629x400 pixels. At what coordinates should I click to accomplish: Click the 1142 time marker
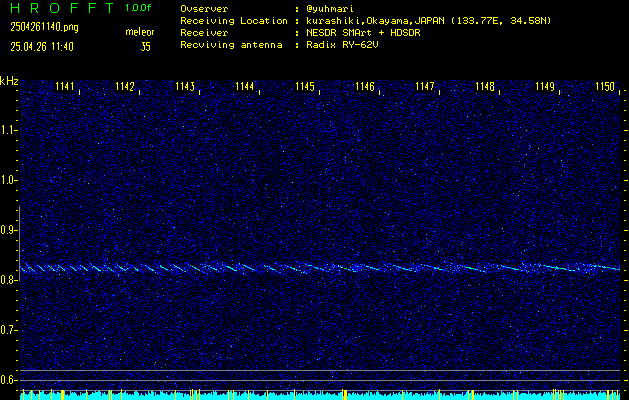[x=124, y=86]
